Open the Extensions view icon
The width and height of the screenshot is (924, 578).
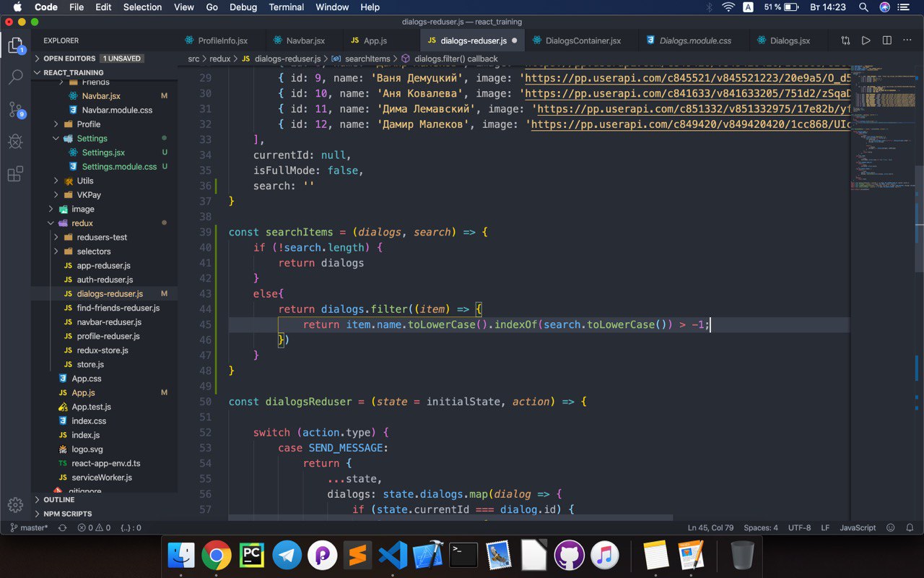(15, 174)
